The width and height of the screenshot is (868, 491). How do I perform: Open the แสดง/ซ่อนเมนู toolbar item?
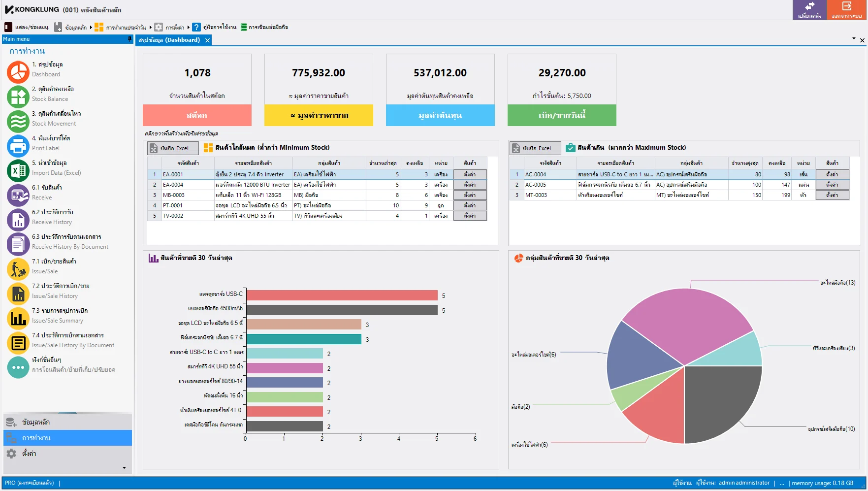[27, 27]
